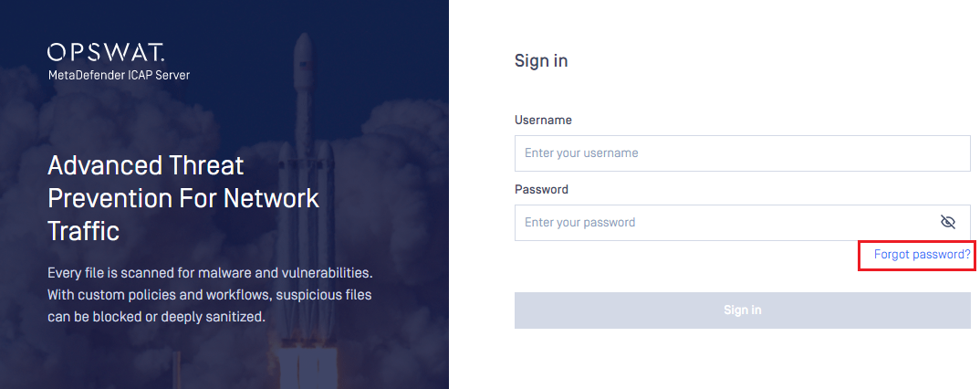Click the Username field label

point(543,120)
